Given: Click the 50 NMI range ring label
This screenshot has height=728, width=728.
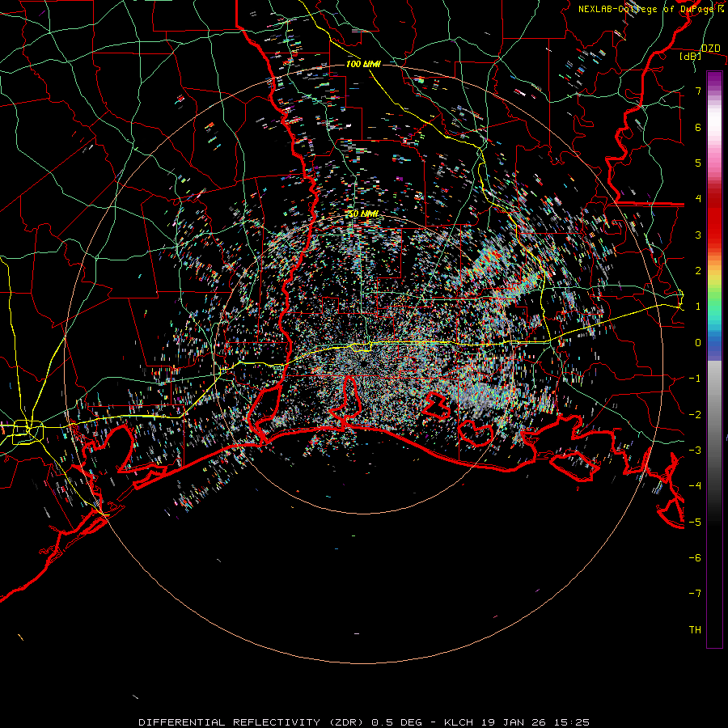Looking at the screenshot, I should (x=363, y=214).
